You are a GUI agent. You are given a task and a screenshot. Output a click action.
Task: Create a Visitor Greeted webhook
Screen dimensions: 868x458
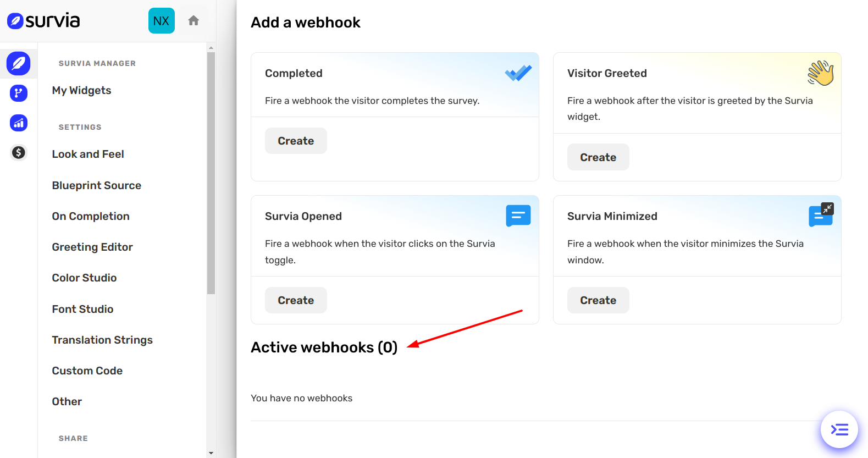[598, 157]
